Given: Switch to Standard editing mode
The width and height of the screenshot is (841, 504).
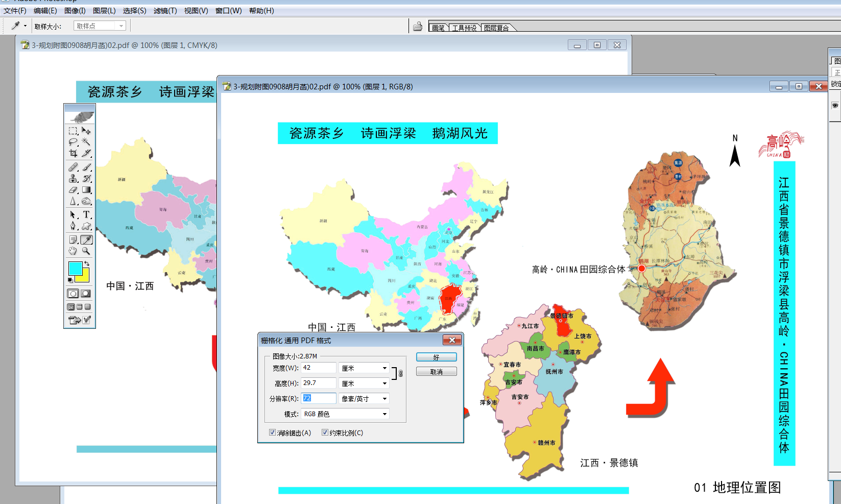Looking at the screenshot, I should point(73,294).
